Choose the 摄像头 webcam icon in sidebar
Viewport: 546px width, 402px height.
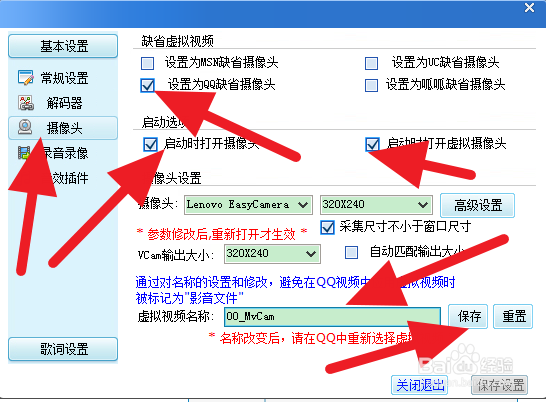(x=25, y=127)
